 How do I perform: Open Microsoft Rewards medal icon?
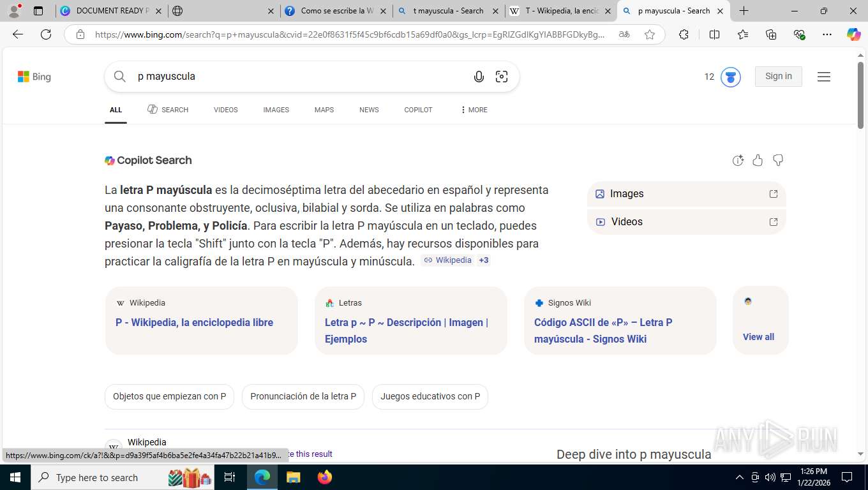[x=731, y=77]
